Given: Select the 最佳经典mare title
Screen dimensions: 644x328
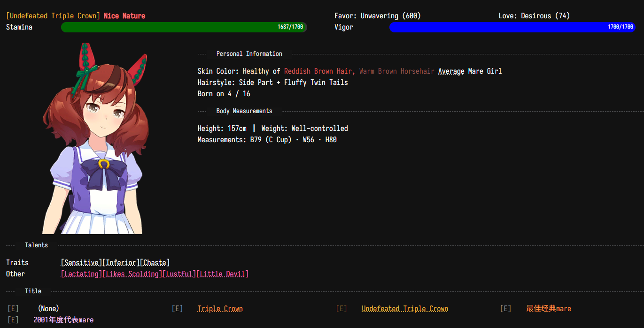Looking at the screenshot, I should coord(549,309).
